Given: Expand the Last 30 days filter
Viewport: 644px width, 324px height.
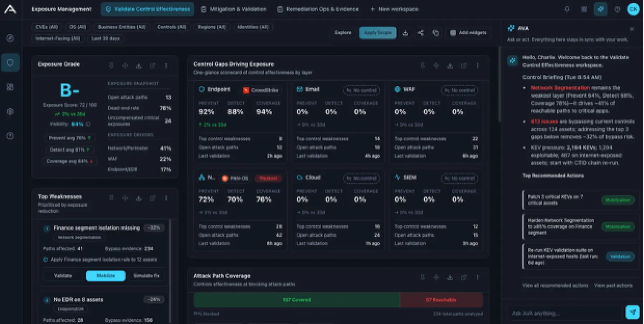Looking at the screenshot, I should (x=106, y=39).
